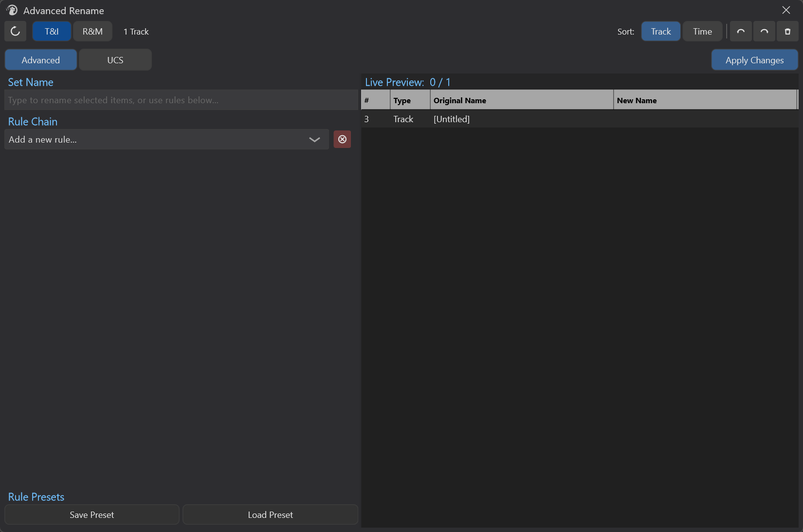The height and width of the screenshot is (532, 803).
Task: Close the Advanced Rename window
Action: tap(786, 10)
